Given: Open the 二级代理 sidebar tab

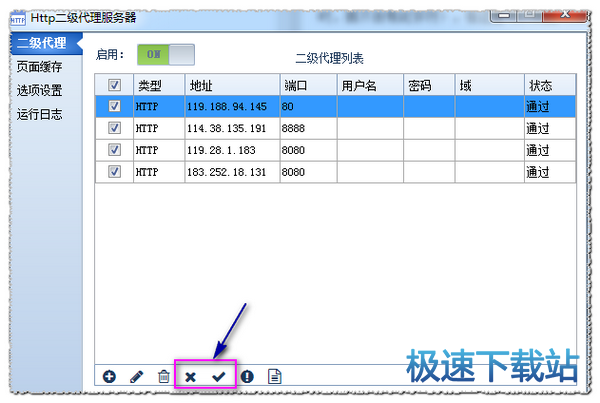Looking at the screenshot, I should click(x=46, y=43).
